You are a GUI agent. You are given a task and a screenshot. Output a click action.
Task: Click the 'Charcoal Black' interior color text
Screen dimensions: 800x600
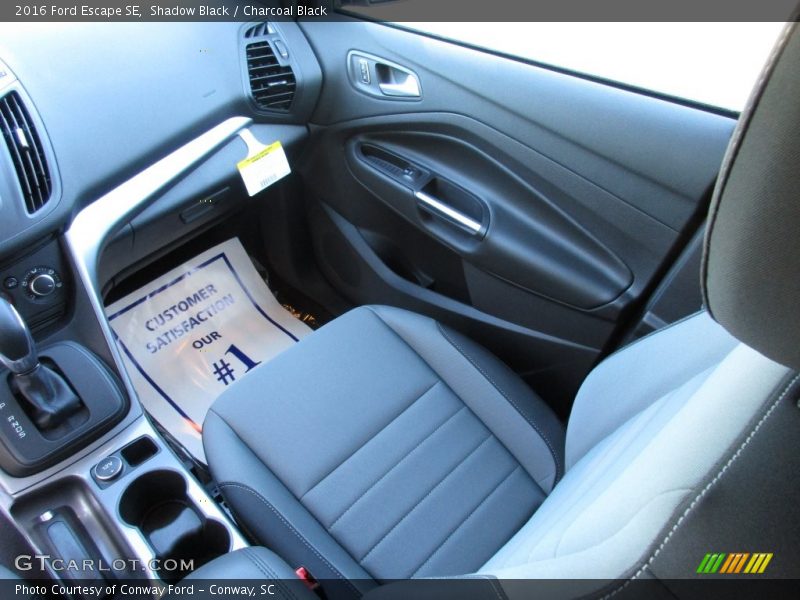point(285,11)
